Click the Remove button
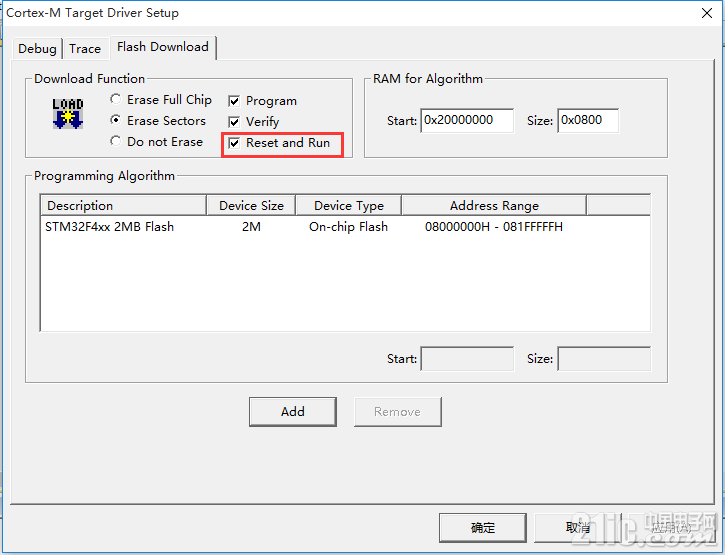The height and width of the screenshot is (555, 725). [398, 412]
